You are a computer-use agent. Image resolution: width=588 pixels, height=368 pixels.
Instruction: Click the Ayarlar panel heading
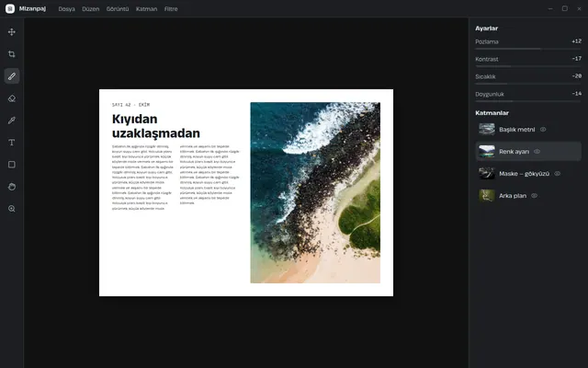click(x=486, y=29)
